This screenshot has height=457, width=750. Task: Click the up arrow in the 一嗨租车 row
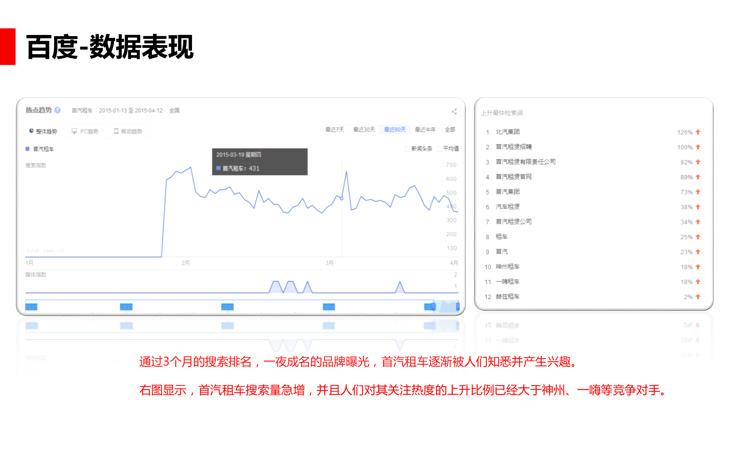(698, 282)
